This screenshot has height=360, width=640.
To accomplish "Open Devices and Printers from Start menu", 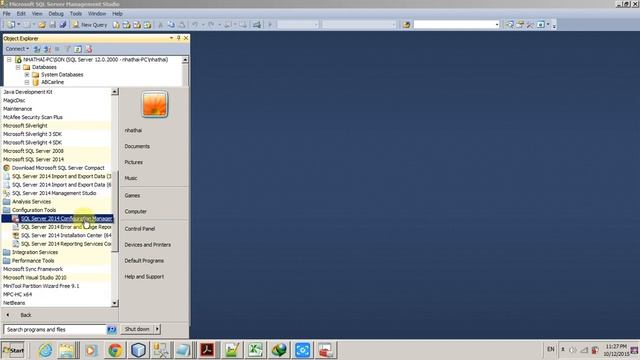I will [147, 245].
